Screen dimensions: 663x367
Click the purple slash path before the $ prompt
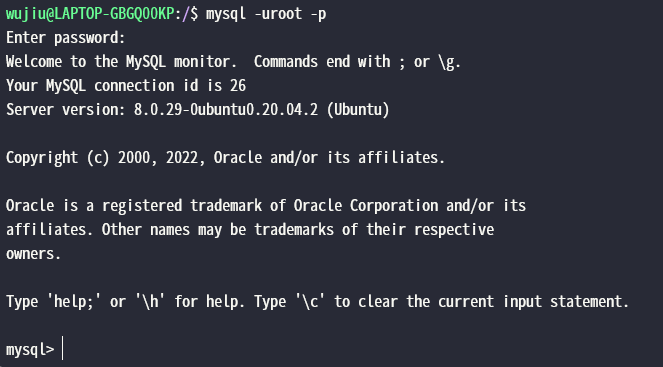[x=186, y=14]
